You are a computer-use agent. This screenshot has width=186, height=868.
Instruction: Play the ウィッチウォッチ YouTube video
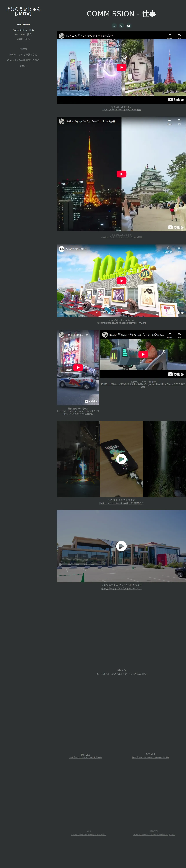[122, 67]
